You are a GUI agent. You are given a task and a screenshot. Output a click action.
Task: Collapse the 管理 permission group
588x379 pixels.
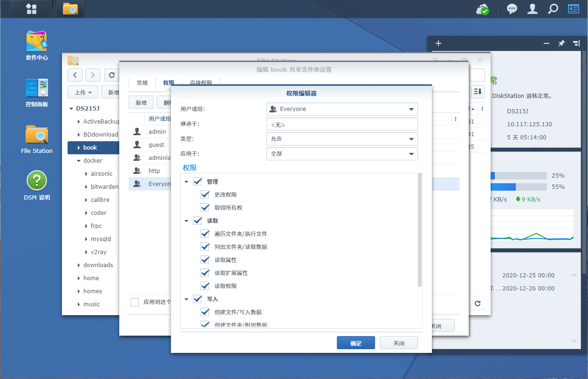186,181
